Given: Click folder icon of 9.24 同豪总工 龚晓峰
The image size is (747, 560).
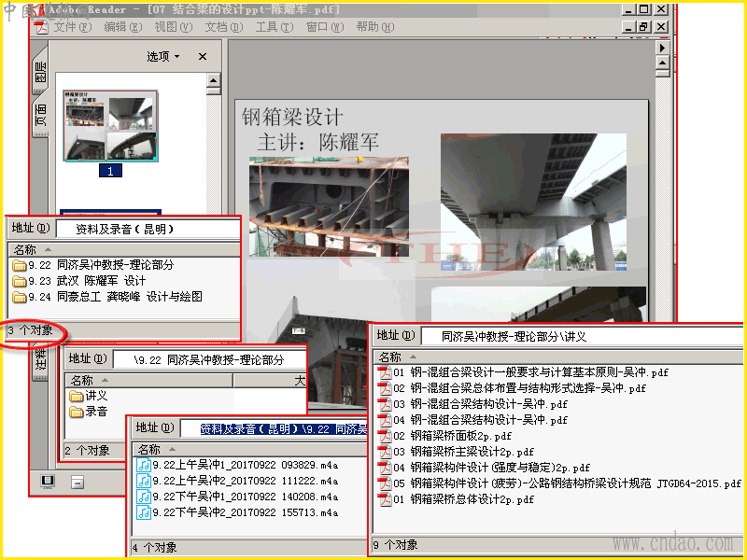Looking at the screenshot, I should (x=19, y=297).
